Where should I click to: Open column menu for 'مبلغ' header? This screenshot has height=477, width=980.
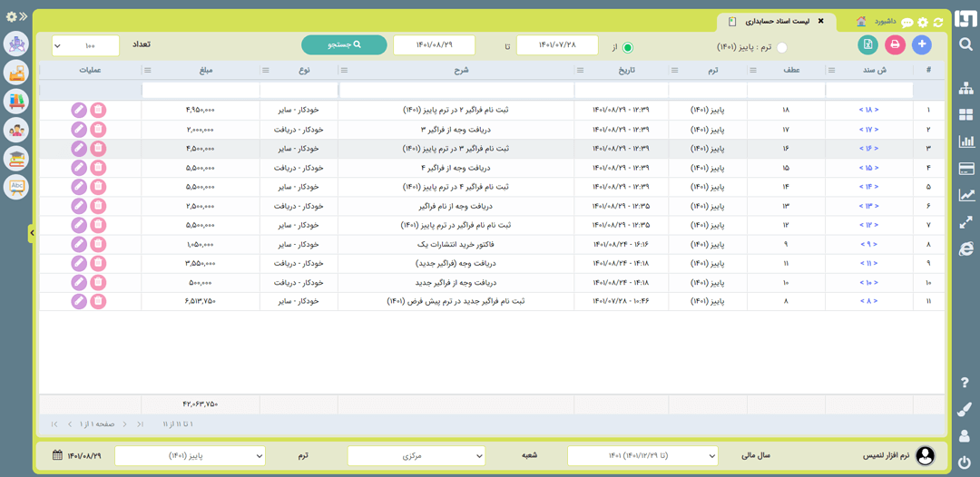point(148,70)
